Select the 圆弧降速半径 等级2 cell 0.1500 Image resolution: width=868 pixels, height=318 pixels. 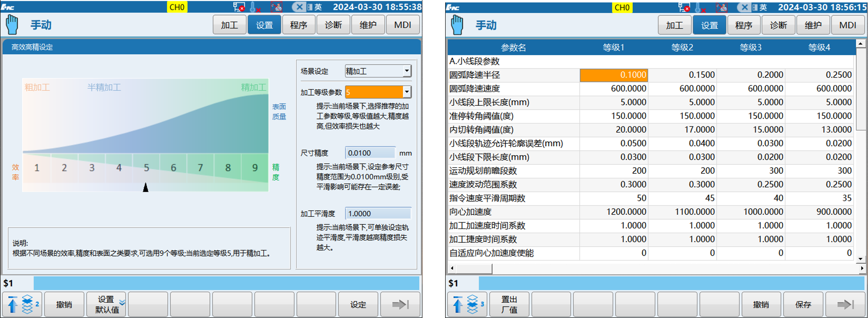point(682,75)
